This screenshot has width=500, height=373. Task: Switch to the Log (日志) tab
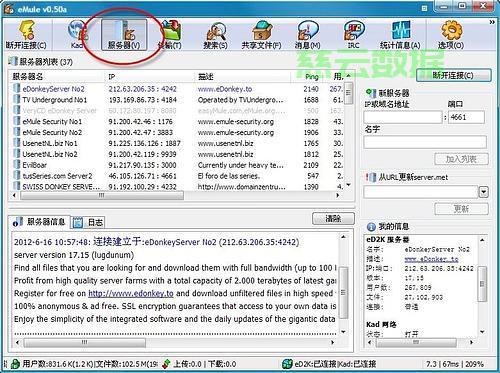(x=88, y=222)
